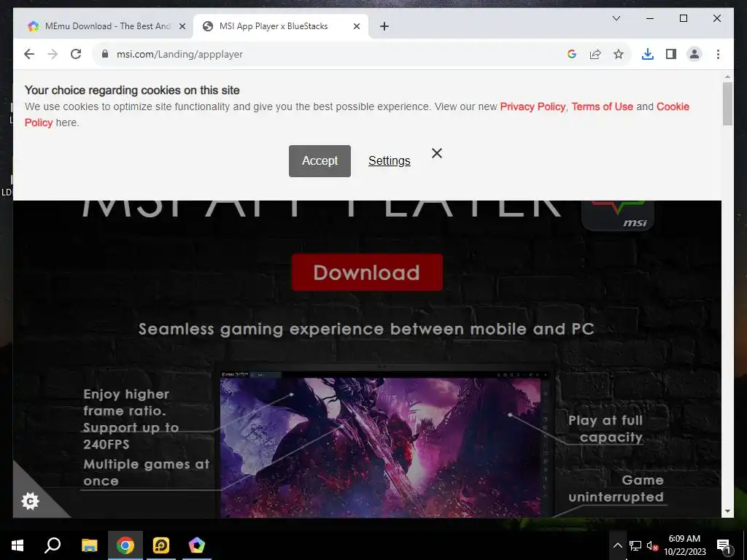Click the MSI App Player logo badge
The height and width of the screenshot is (560, 747).
click(x=618, y=215)
